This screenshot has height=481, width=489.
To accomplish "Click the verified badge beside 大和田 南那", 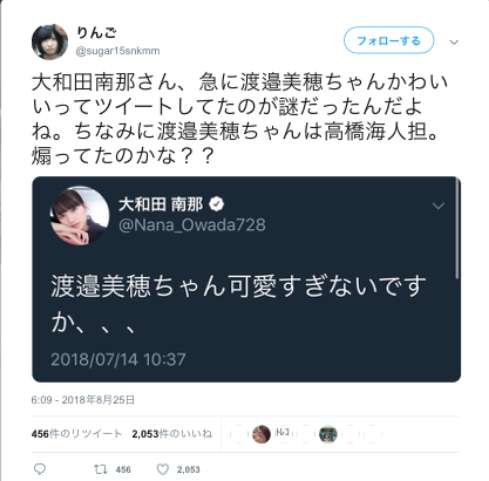I will [217, 204].
